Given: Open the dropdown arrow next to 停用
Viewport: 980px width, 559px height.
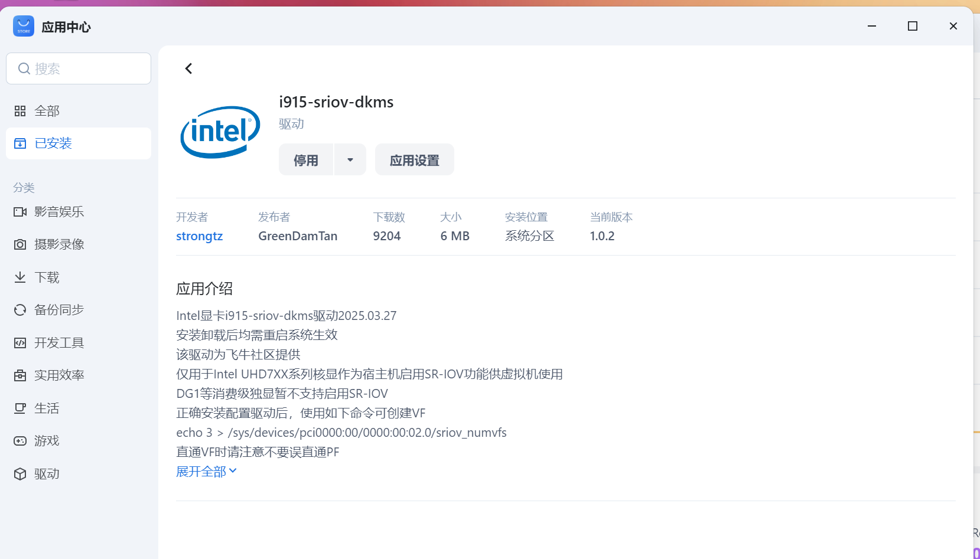Looking at the screenshot, I should tap(350, 160).
